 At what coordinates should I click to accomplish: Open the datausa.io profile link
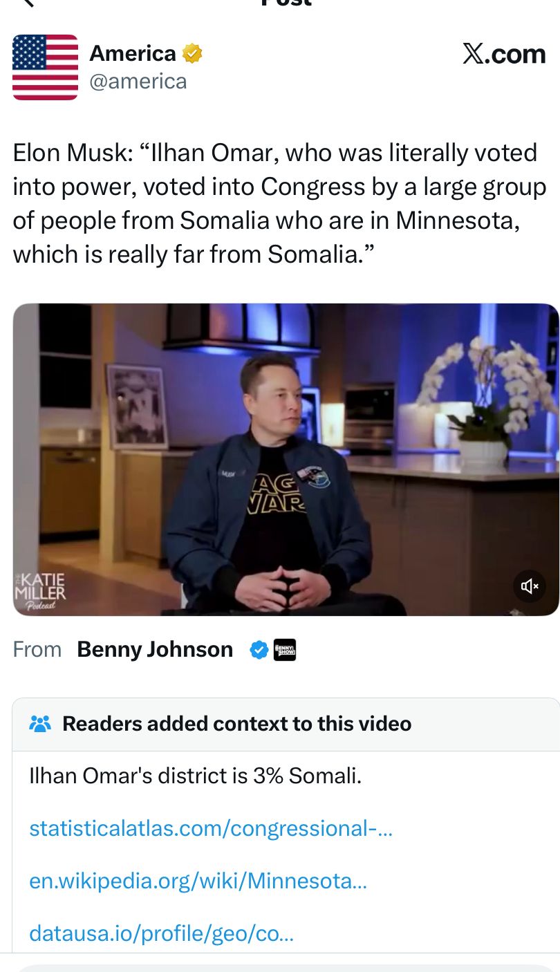point(161,934)
